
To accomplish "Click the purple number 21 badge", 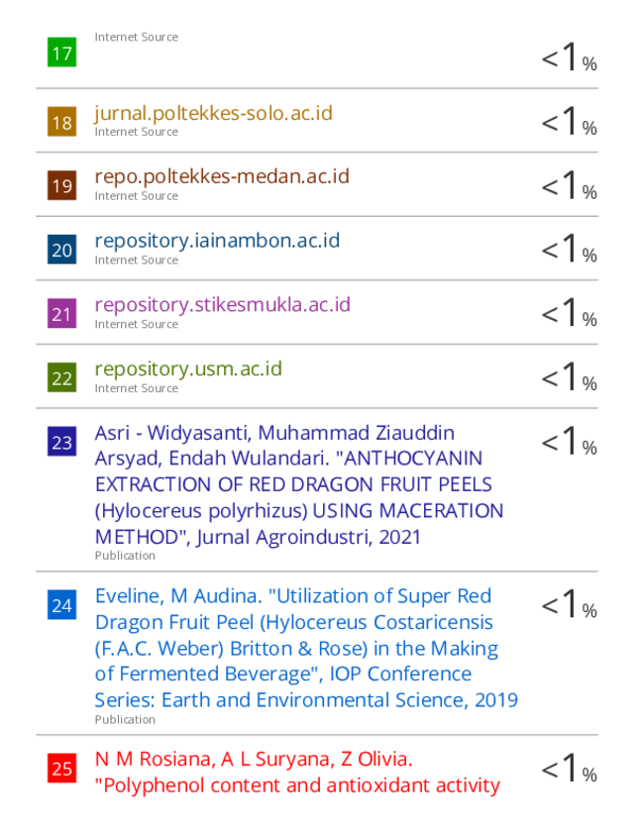I will point(61,313).
